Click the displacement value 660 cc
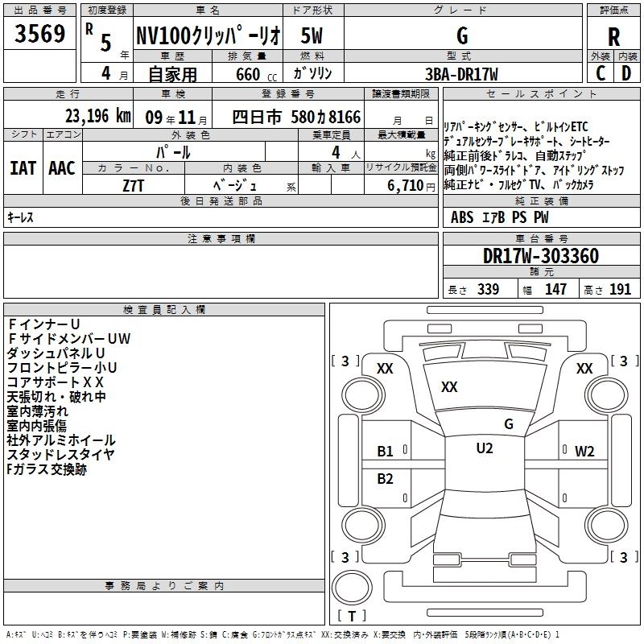This screenshot has height=644, width=644. 256,75
